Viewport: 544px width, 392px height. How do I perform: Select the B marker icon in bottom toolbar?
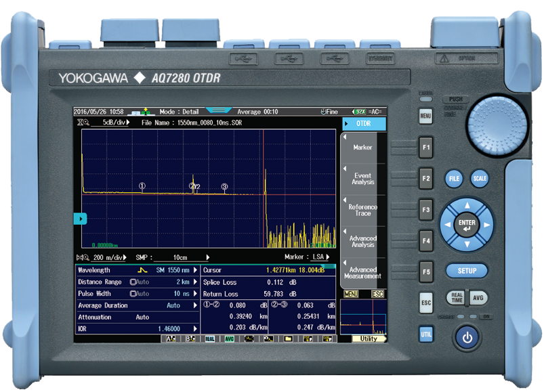point(190,339)
